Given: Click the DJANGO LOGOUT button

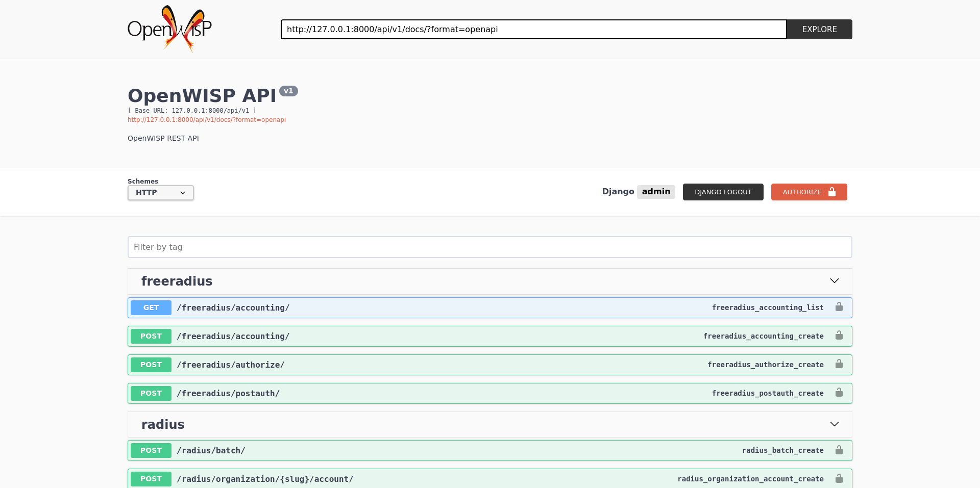Looking at the screenshot, I should (x=723, y=192).
